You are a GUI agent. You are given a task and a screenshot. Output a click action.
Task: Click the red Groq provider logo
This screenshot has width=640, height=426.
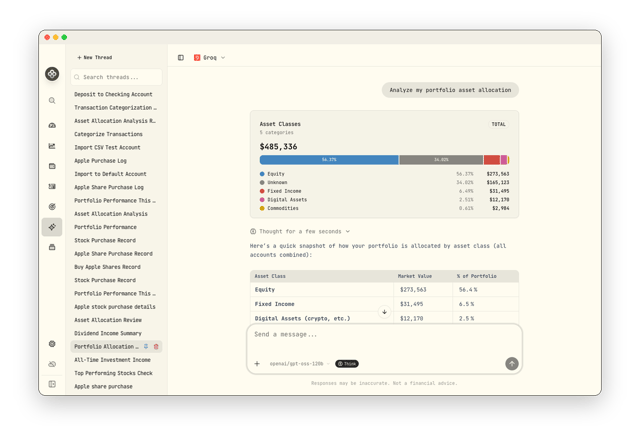(197, 58)
